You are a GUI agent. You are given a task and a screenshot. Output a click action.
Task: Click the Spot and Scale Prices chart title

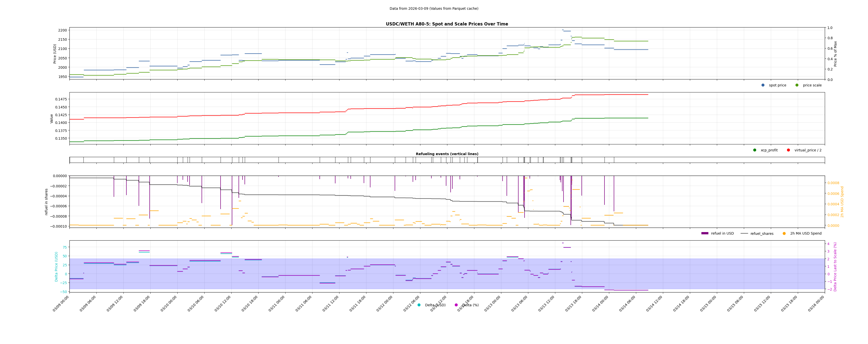447,24
